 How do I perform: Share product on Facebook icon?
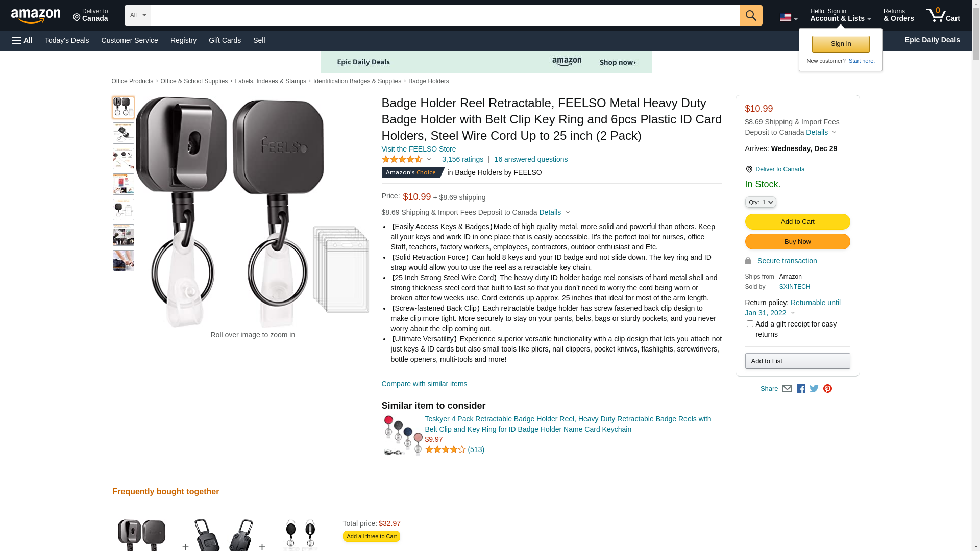click(801, 389)
